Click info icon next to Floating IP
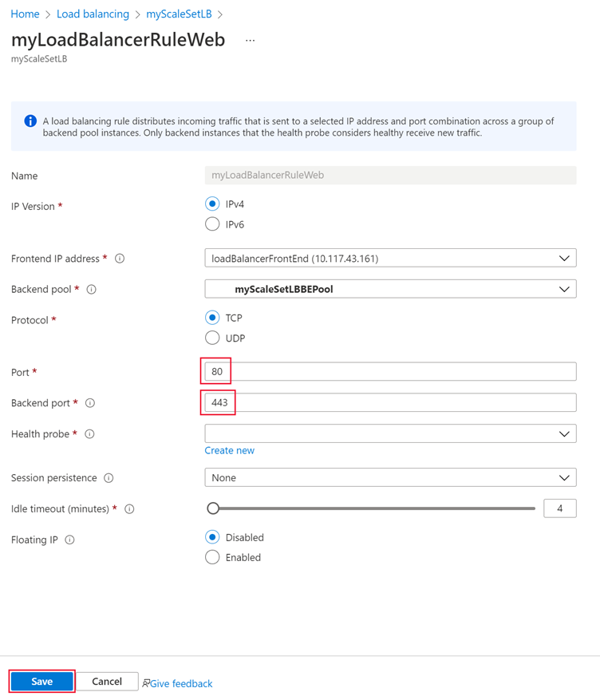The height and width of the screenshot is (700, 600). pyautogui.click(x=69, y=540)
